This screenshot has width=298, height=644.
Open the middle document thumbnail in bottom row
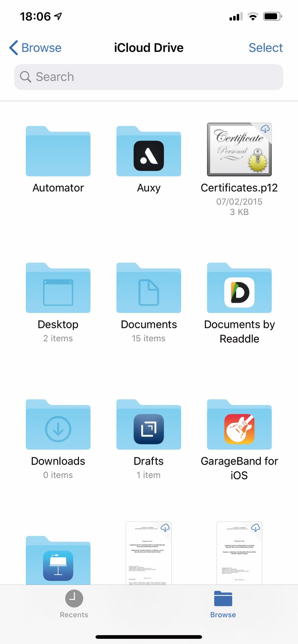coord(149,553)
